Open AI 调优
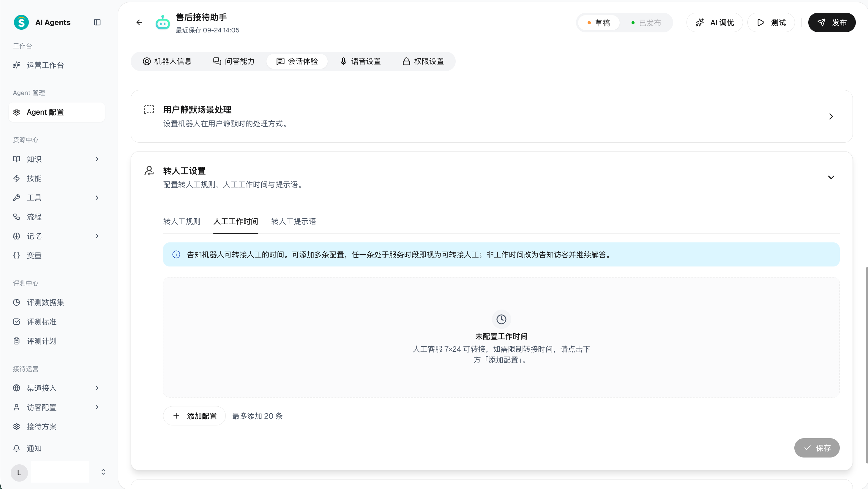 714,23
